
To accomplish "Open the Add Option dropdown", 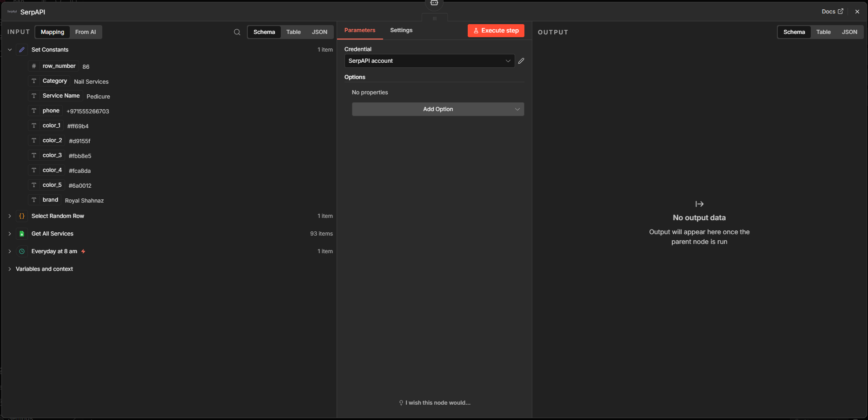I will (437, 109).
